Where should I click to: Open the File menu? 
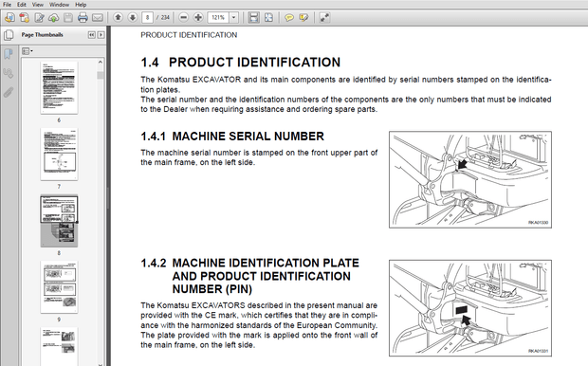(x=8, y=5)
